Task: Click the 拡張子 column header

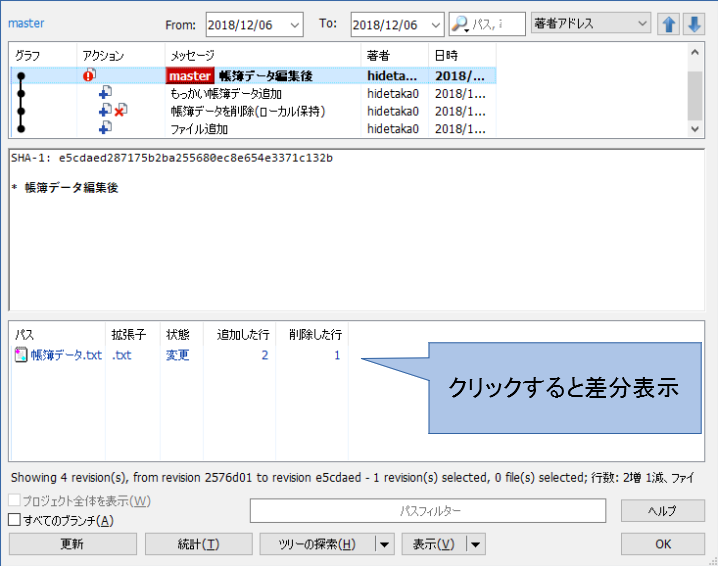Action: pyautogui.click(x=133, y=335)
